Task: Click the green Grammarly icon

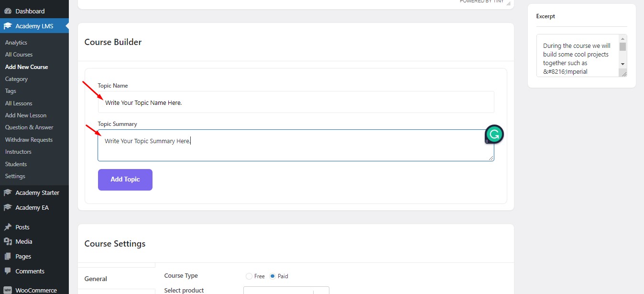Action: point(494,134)
